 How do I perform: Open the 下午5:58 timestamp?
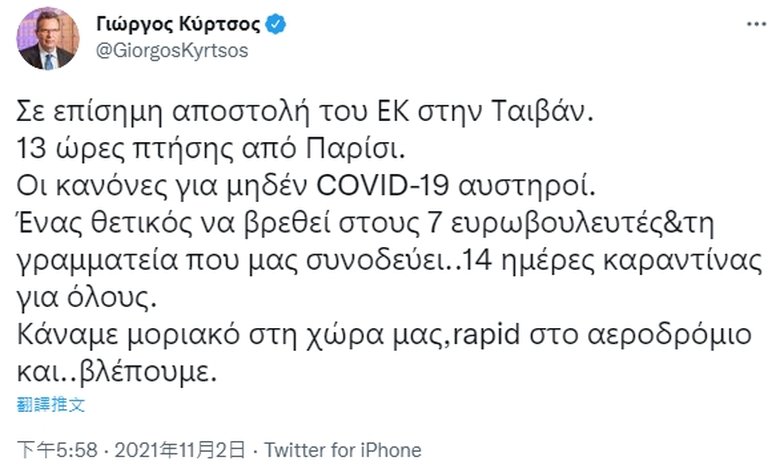tap(46, 450)
